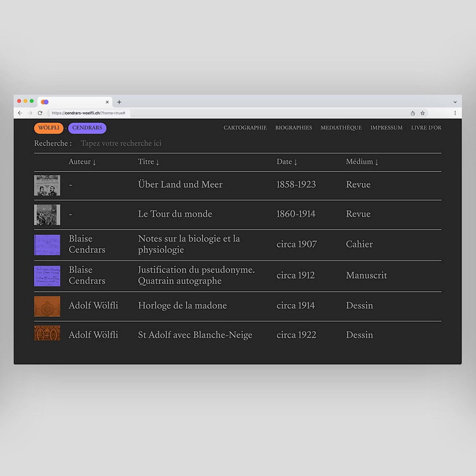
Task: Sort the table by Titre
Action: tap(148, 162)
